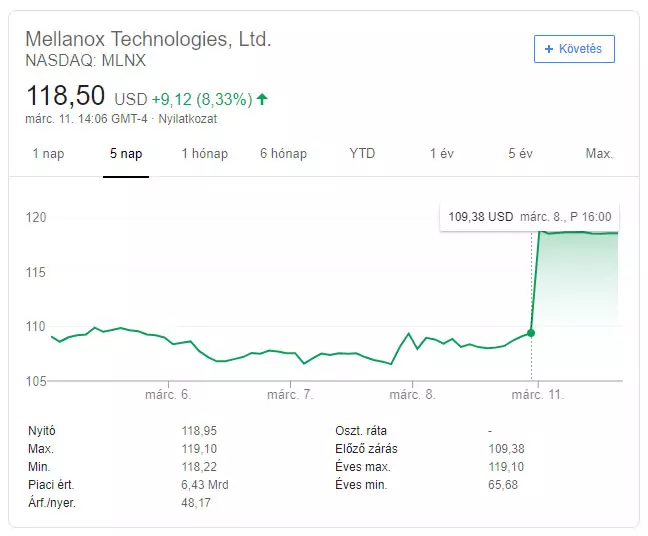
Task: Click the Min. value 118,22
Action: click(199, 467)
